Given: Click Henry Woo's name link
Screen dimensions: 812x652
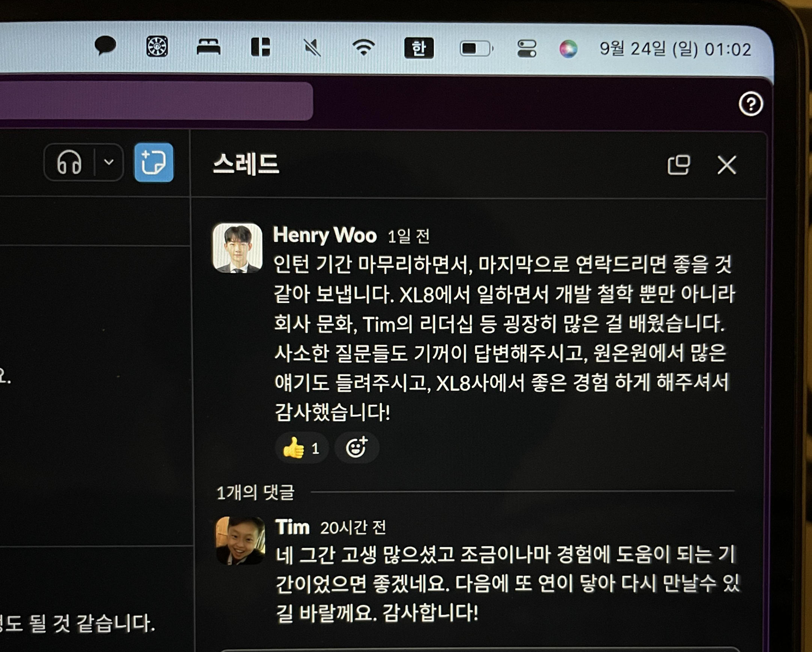Looking at the screenshot, I should coord(325,235).
